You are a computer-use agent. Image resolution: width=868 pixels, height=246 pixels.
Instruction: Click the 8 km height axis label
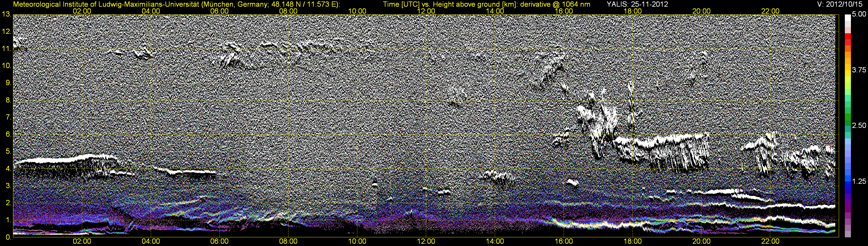click(x=8, y=100)
